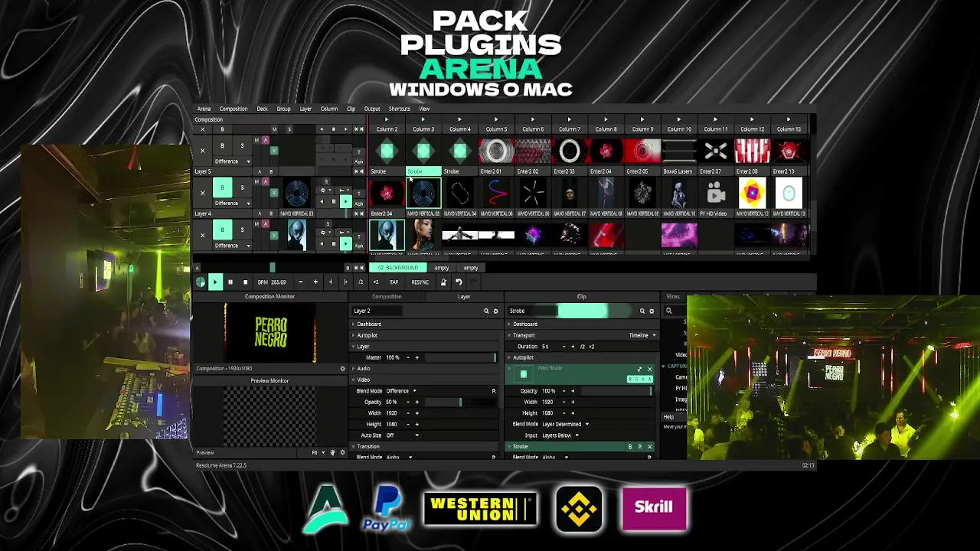Click the composition play button in transport bar

(x=215, y=282)
